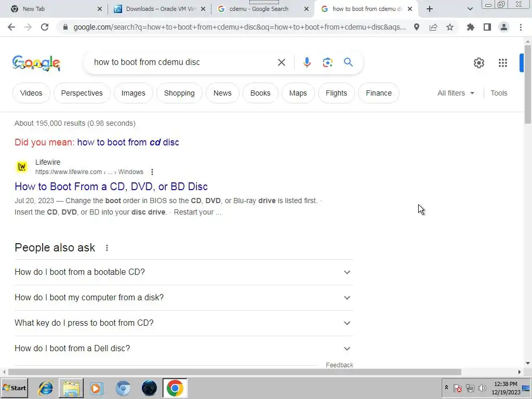This screenshot has height=399, width=532.
Task: Expand How do I boot from a Dell disc
Action: click(183, 349)
